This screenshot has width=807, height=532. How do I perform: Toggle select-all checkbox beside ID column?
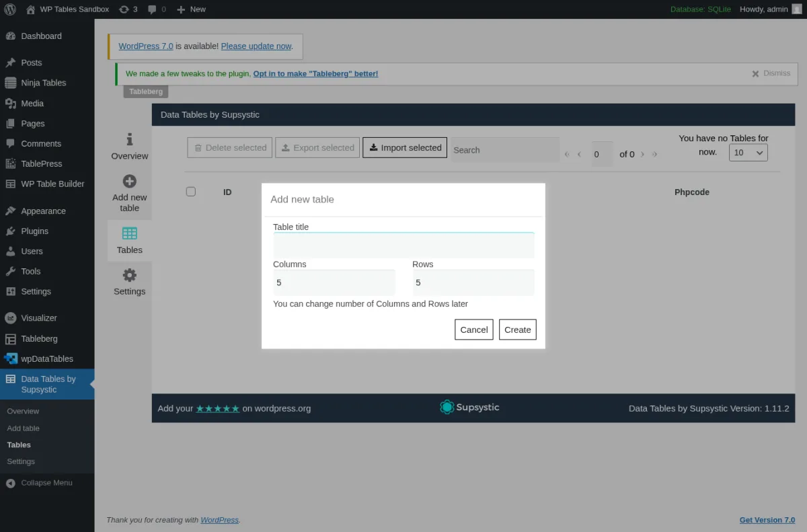tap(191, 192)
